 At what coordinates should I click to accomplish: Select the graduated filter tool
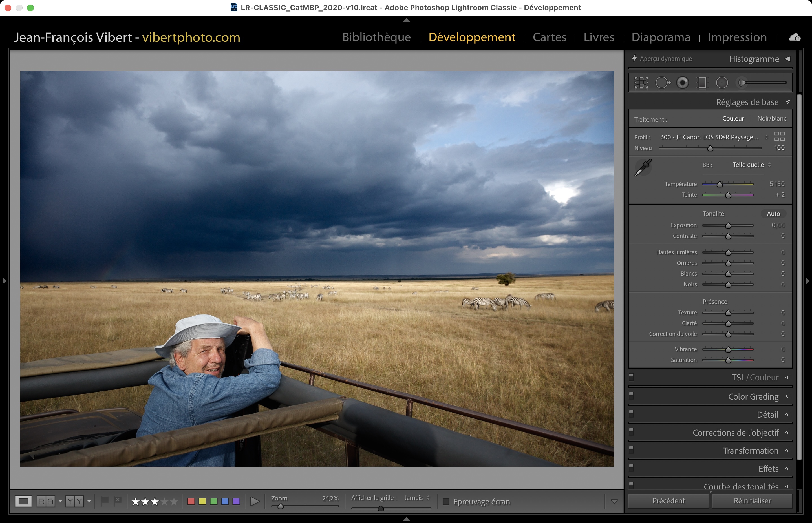point(702,83)
